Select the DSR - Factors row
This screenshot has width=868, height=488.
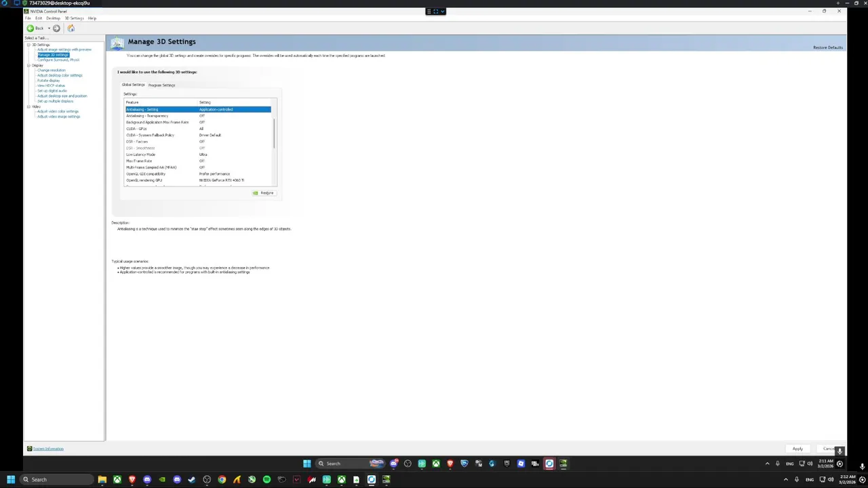[x=198, y=142]
